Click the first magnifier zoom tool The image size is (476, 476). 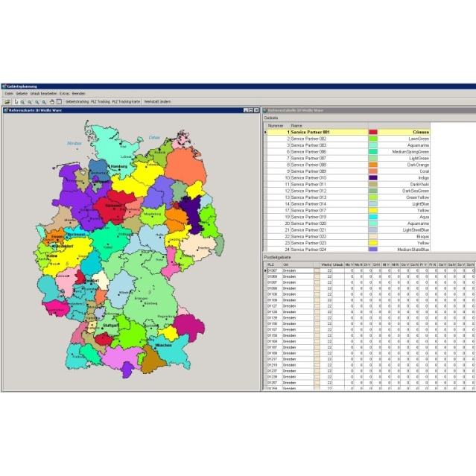click(23, 102)
